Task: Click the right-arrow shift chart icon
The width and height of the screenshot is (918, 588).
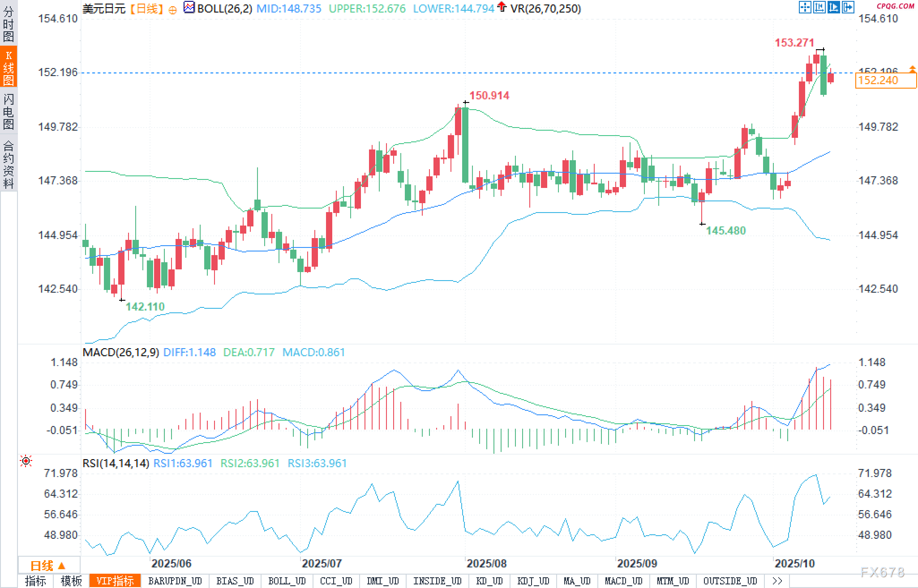Action: pos(848,7)
